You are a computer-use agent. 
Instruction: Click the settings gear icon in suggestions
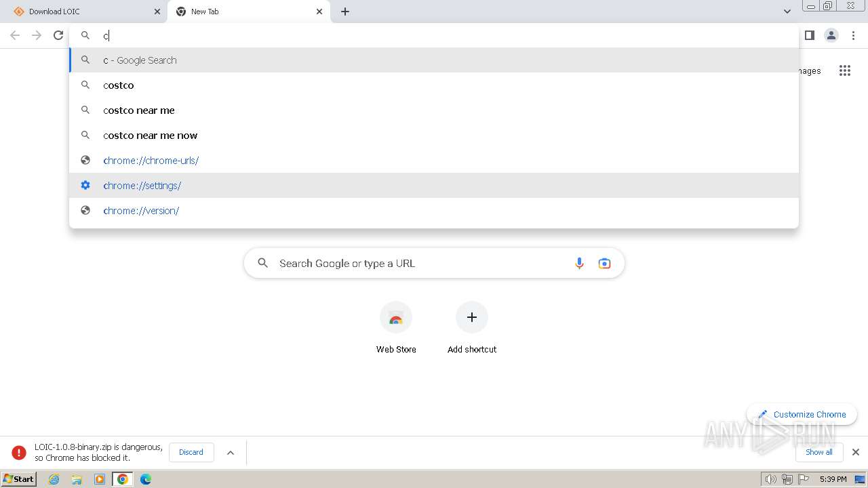coord(85,186)
